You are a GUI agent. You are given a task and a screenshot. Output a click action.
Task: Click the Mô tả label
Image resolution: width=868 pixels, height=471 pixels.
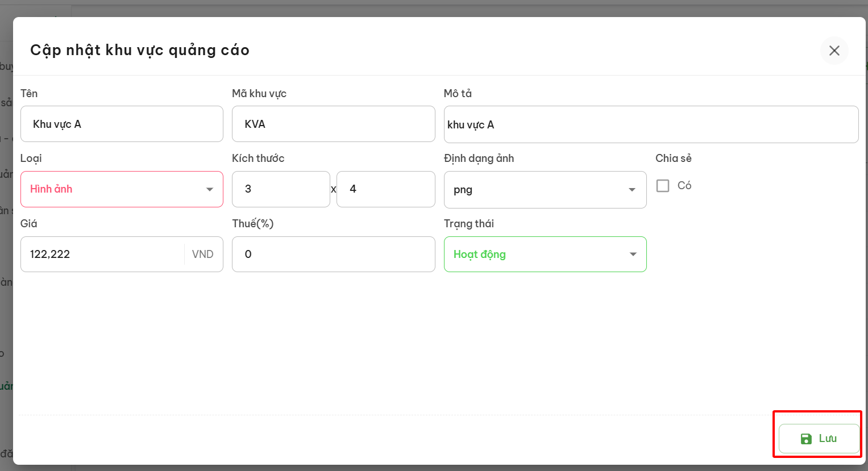tap(458, 93)
